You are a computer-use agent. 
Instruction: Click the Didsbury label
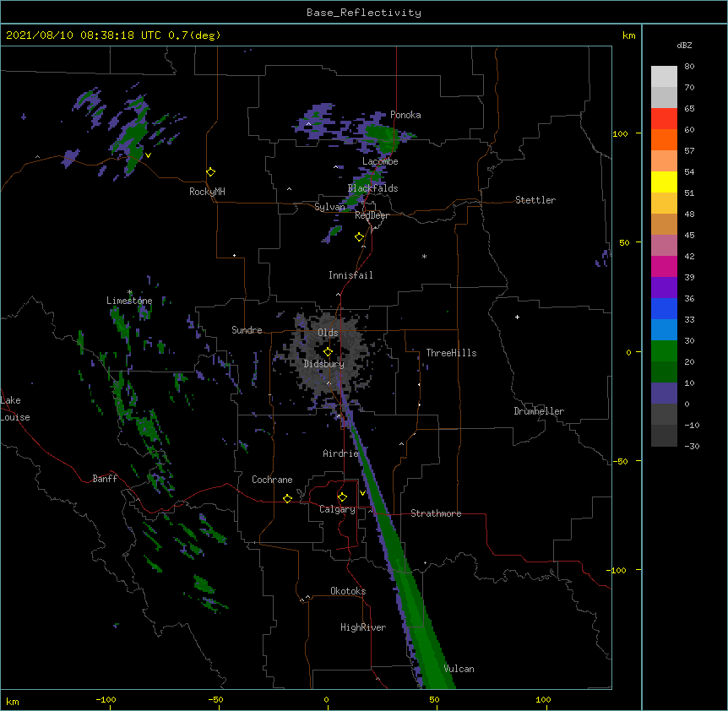click(x=324, y=364)
